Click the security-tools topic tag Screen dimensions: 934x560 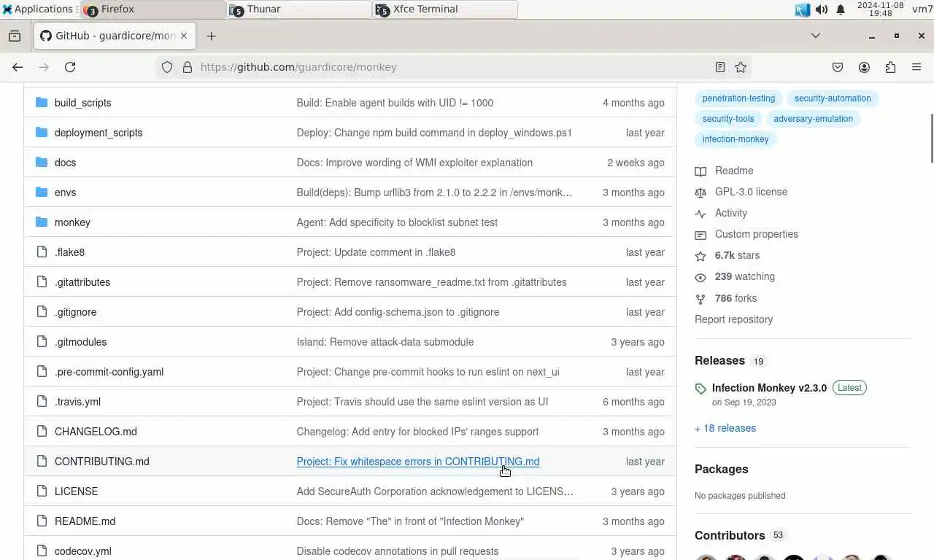tap(728, 119)
